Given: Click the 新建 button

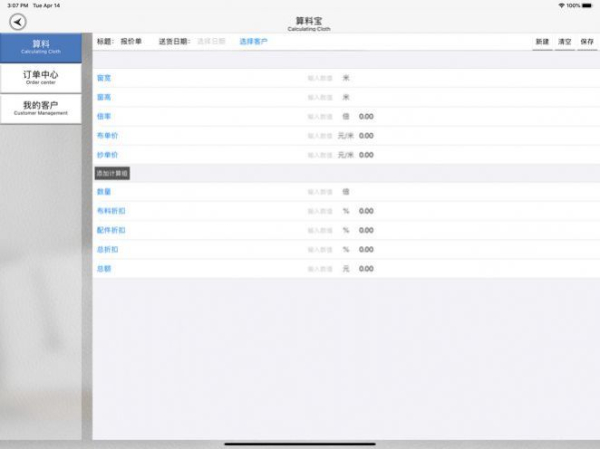Looking at the screenshot, I should click(x=542, y=42).
